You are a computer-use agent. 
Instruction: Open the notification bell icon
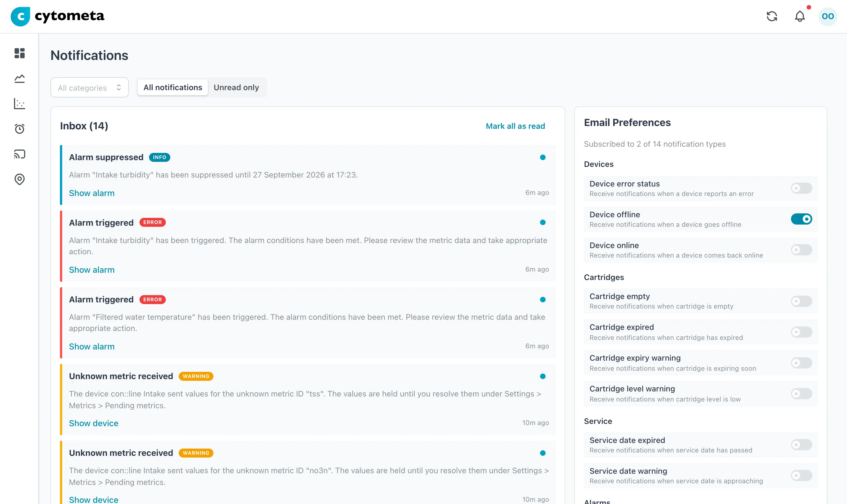point(800,16)
